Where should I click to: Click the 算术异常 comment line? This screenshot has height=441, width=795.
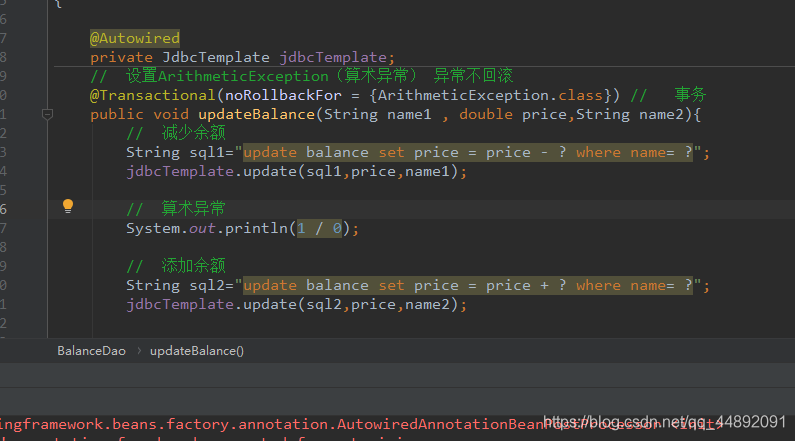(175, 208)
